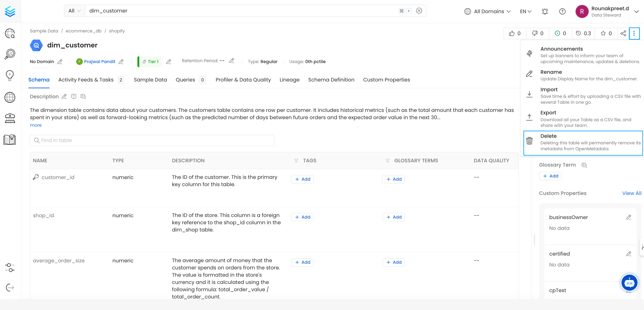Click the thumbs up like icon
The image size is (644, 310).
(512, 33)
